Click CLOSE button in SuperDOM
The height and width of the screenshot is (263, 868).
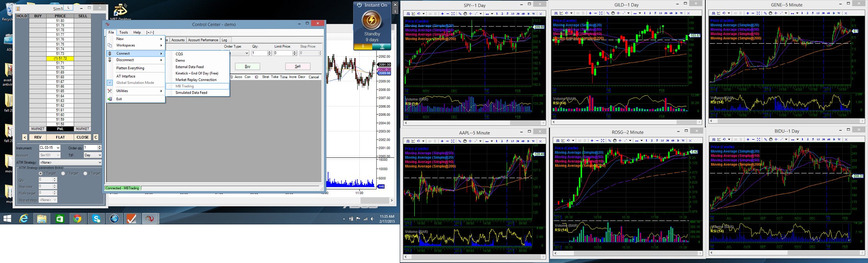coord(83,137)
